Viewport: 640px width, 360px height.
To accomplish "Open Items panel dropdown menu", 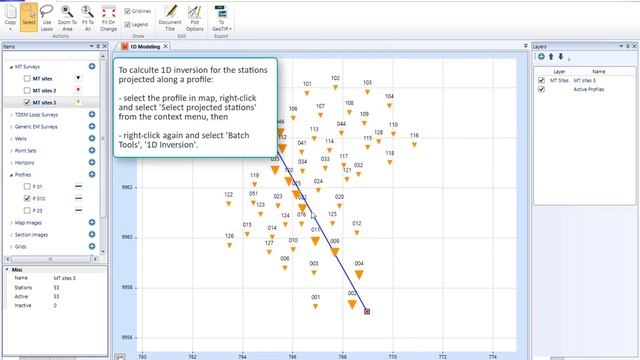I will pos(91,47).
